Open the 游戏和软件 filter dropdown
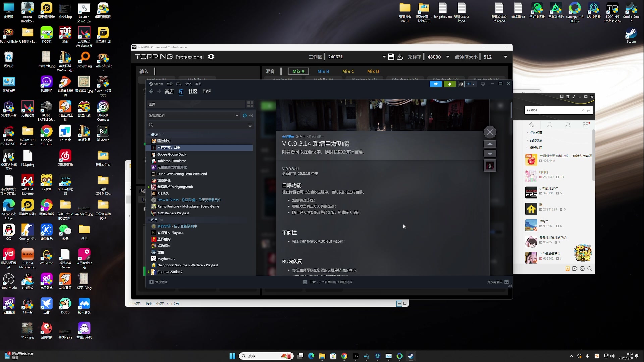 coord(194,116)
